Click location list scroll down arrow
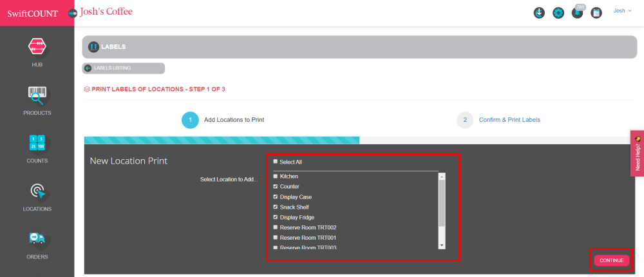The width and height of the screenshot is (644, 277). (442, 245)
